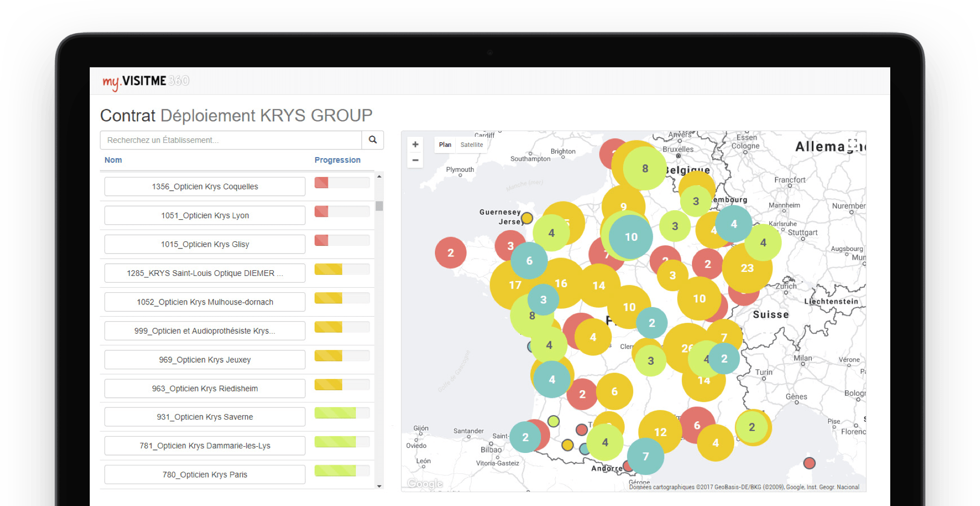Open 780_Opticien Krys Paris
The height and width of the screenshot is (506, 980).
205,474
